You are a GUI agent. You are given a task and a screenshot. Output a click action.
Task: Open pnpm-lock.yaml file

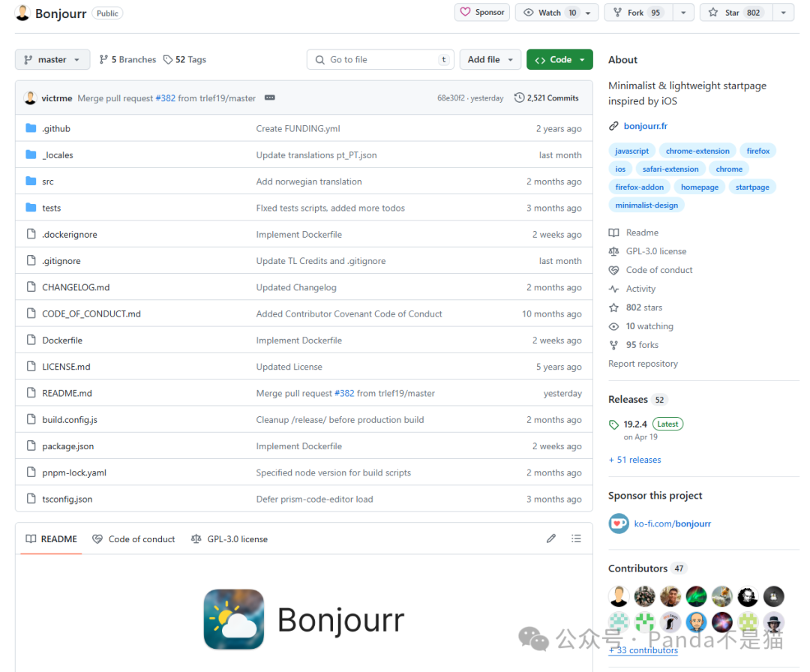pyautogui.click(x=74, y=472)
